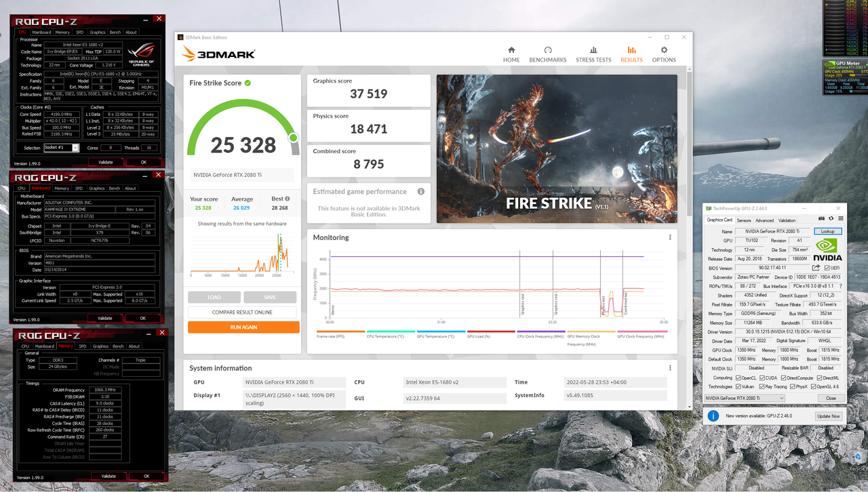The image size is (868, 492).
Task: Switch to the Advanced tab in GPU-Z
Action: coord(764,220)
